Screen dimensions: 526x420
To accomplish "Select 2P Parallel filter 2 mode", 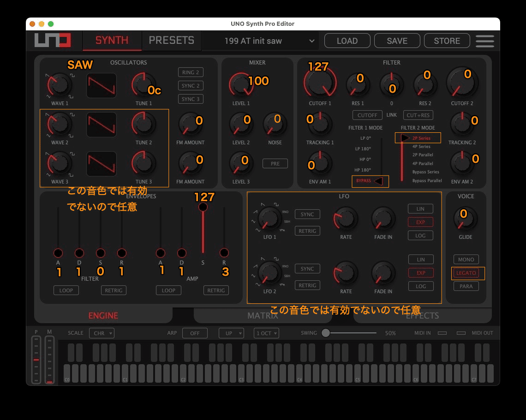I will pyautogui.click(x=423, y=155).
